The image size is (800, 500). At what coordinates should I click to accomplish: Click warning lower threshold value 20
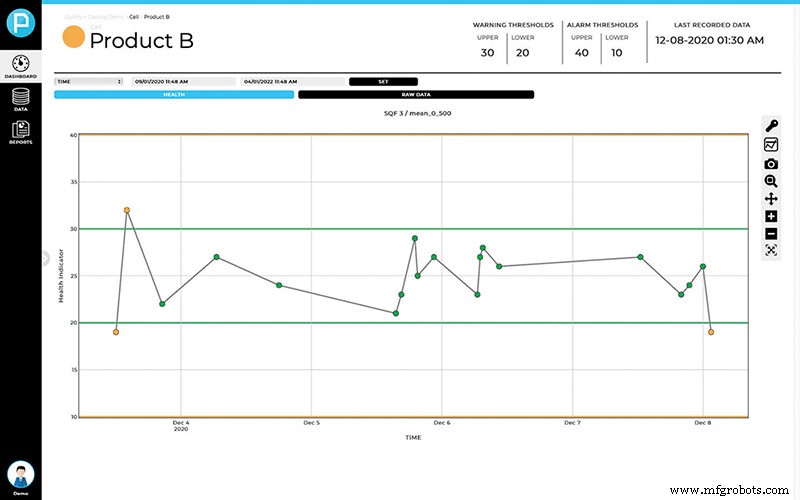522,53
